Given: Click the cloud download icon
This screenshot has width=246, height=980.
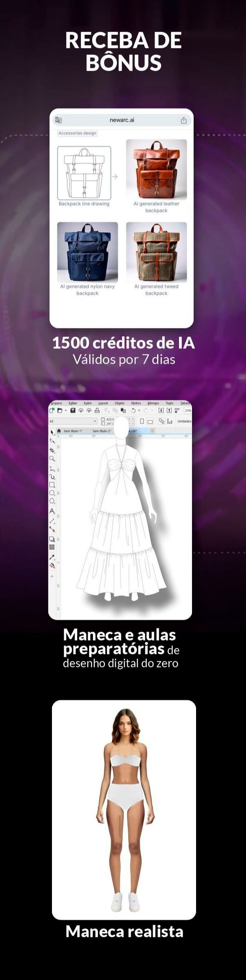Looking at the screenshot, I should [81, 411].
